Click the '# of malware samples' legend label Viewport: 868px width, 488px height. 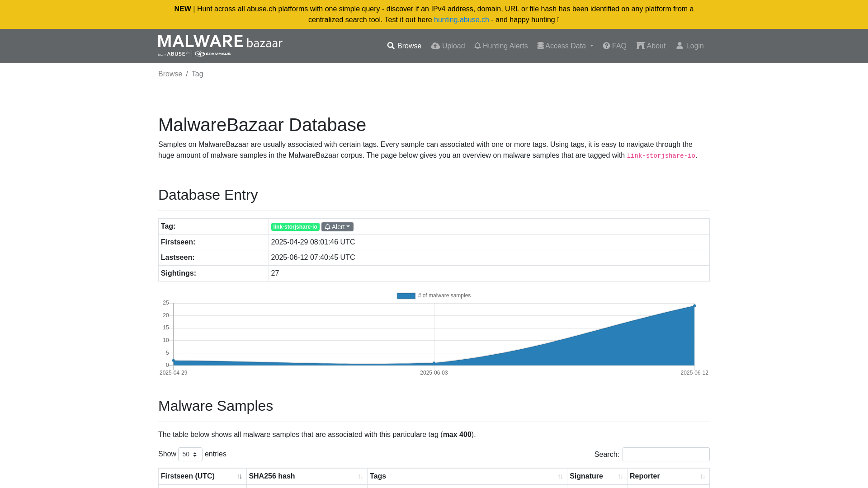tap(444, 296)
